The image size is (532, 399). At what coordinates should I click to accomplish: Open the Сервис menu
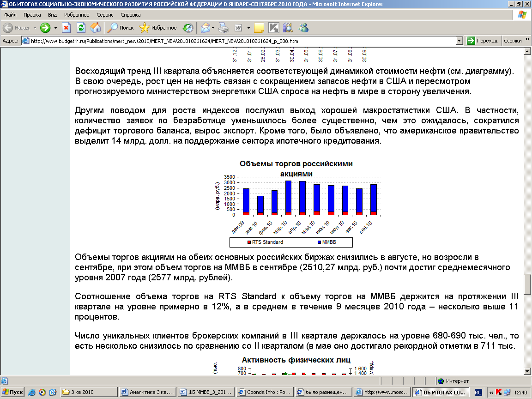pos(105,15)
